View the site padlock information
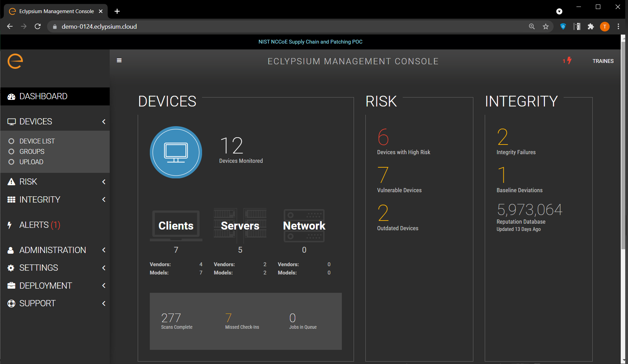This screenshot has width=628, height=364. pos(55,27)
